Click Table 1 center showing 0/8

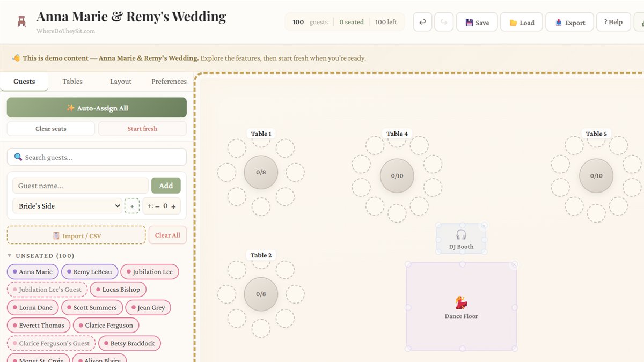click(261, 173)
